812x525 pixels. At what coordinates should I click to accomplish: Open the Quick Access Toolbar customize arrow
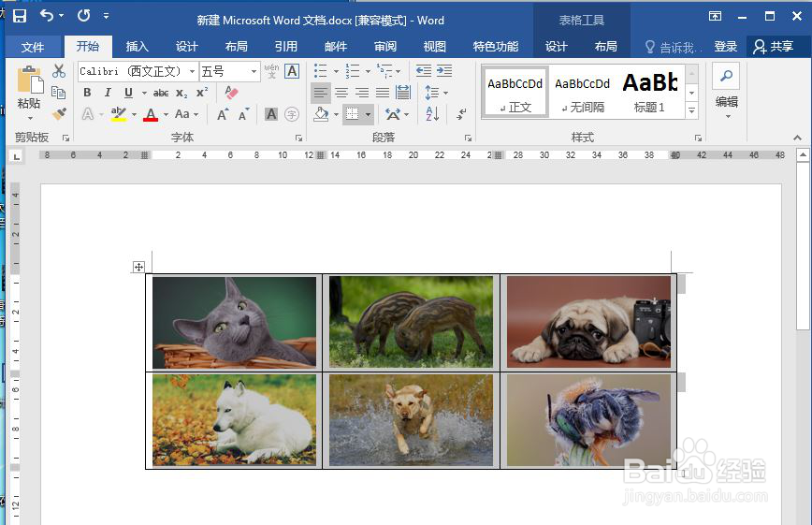click(x=106, y=16)
